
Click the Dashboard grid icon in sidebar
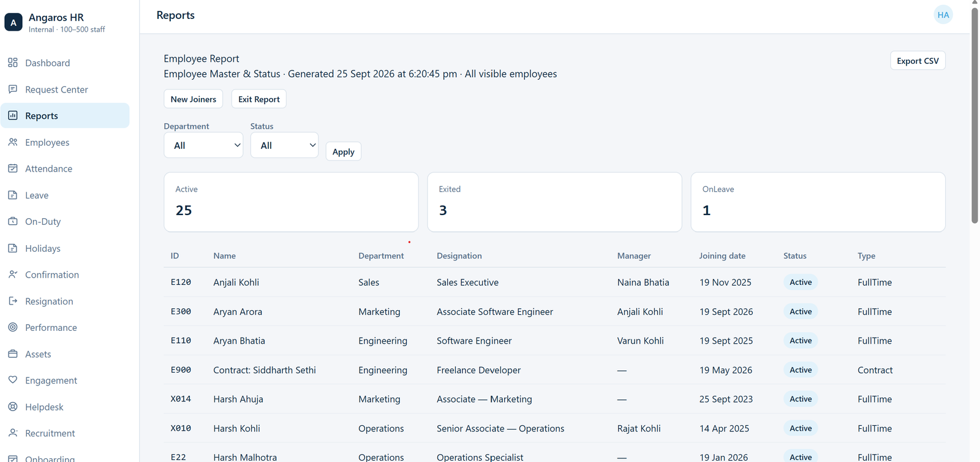13,62
